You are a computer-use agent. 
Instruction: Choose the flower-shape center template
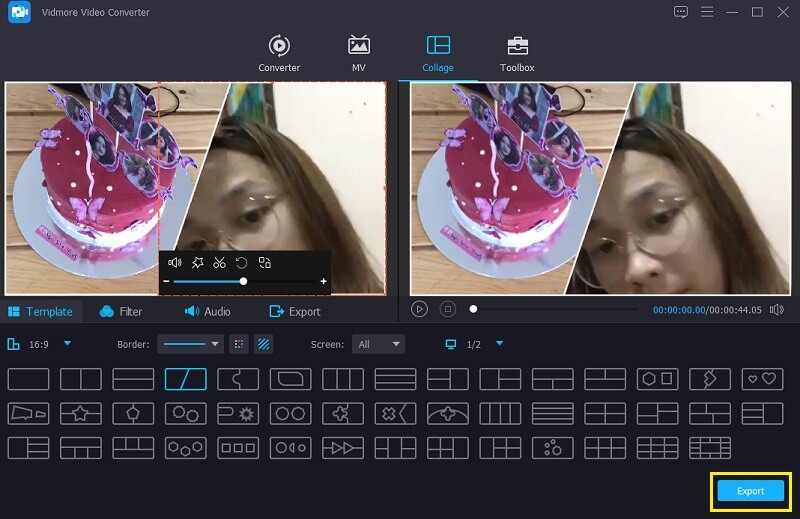click(343, 414)
